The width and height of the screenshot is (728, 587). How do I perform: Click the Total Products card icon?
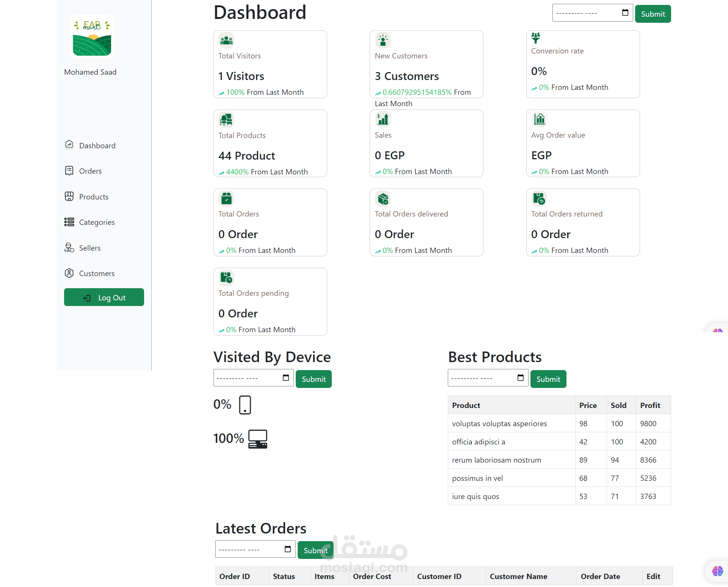(x=226, y=120)
